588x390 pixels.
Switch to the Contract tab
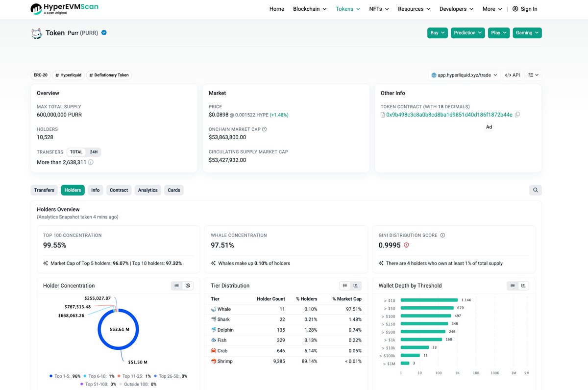[x=119, y=190]
